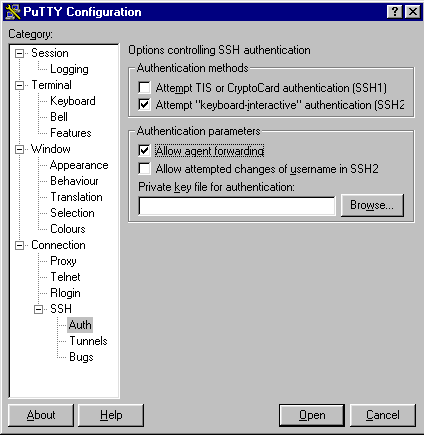Check Allow attempted changes of username
The height and width of the screenshot is (435, 424).
[144, 168]
